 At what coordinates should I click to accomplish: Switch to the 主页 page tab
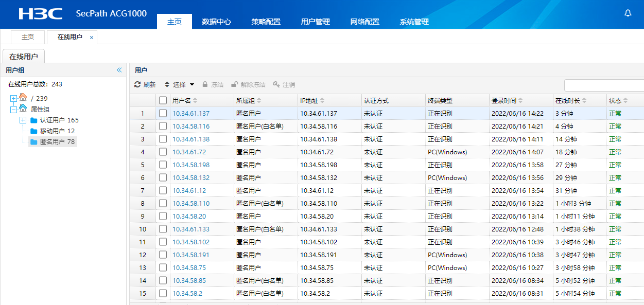[x=28, y=37]
